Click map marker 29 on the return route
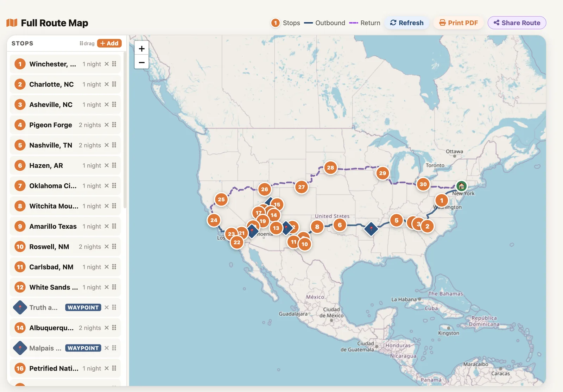The image size is (563, 392). [382, 173]
